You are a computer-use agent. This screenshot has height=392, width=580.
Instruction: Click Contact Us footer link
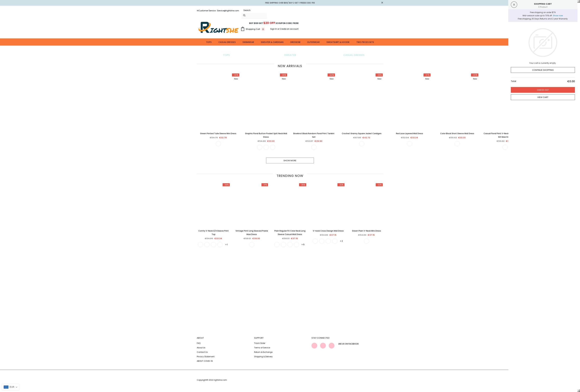point(202,352)
